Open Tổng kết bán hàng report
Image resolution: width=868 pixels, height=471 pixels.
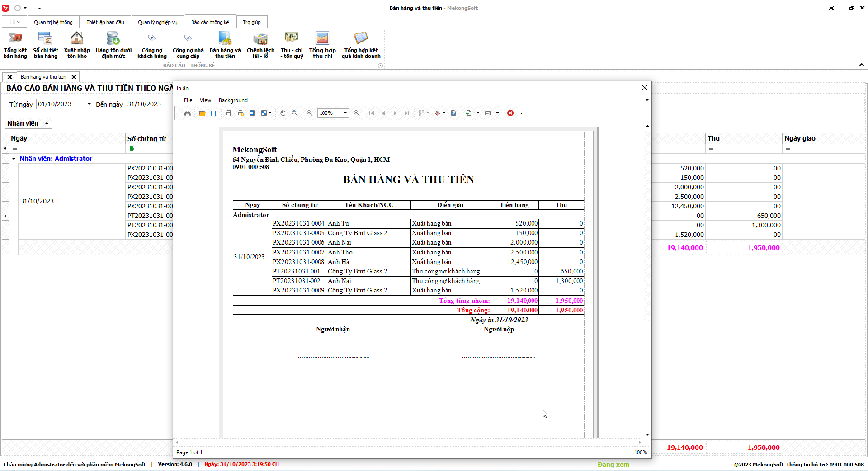coord(15,45)
